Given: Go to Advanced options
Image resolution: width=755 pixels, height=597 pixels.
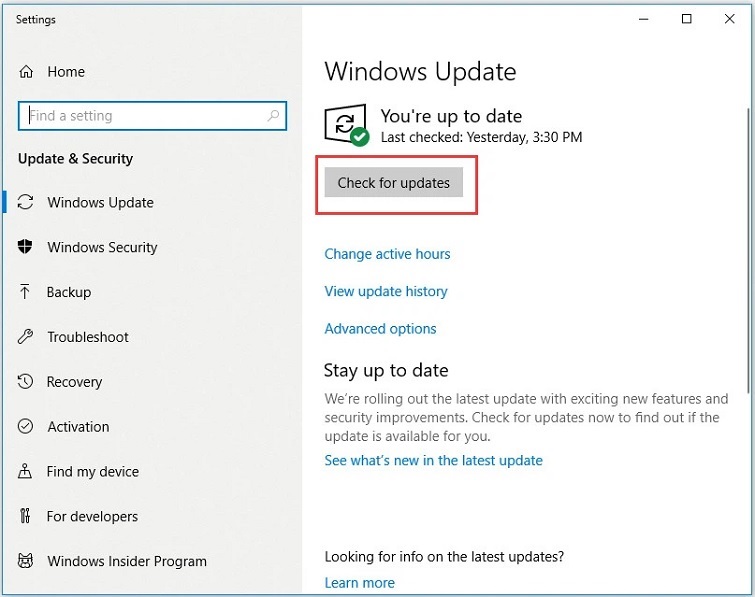Looking at the screenshot, I should coord(380,328).
